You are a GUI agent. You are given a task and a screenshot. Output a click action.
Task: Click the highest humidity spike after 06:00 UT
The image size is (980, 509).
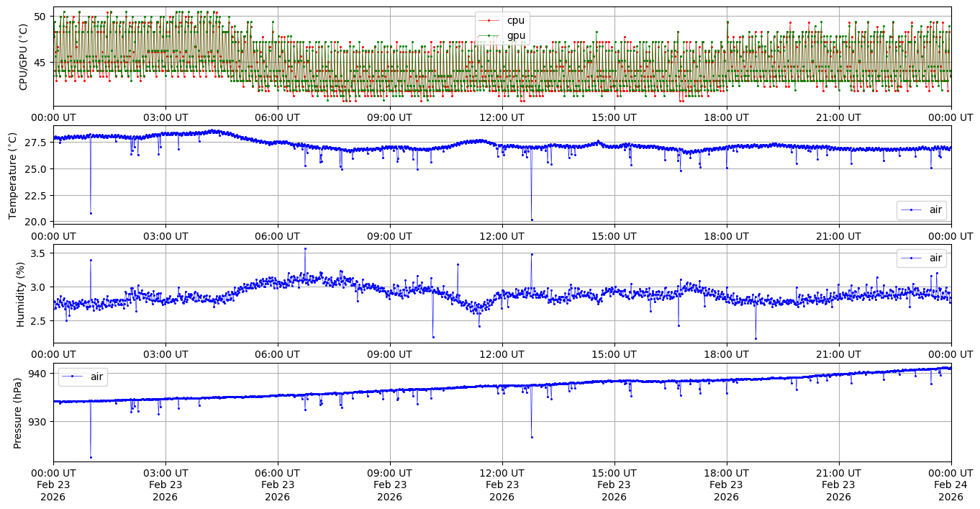tap(305, 248)
